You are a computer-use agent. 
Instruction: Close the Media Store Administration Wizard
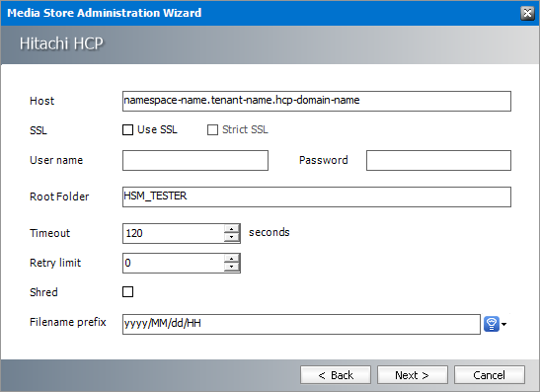(527, 13)
